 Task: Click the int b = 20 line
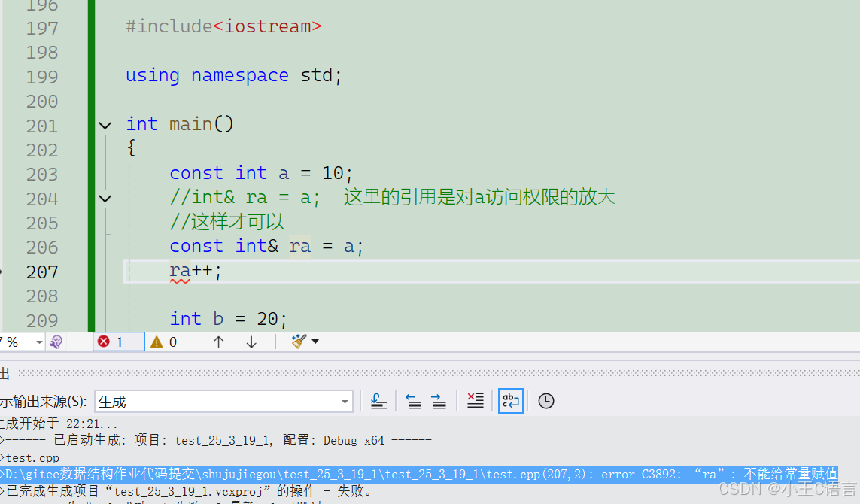228,319
